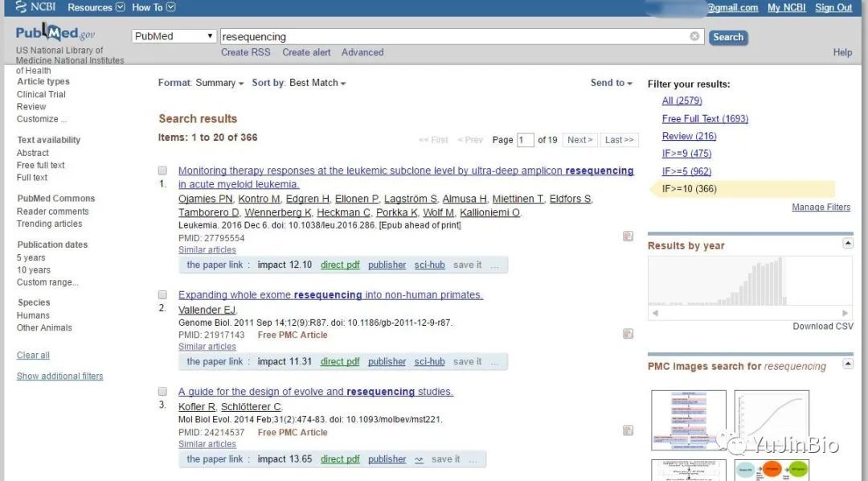868x481 pixels.
Task: Select IF>=9 (475) filter
Action: point(686,153)
